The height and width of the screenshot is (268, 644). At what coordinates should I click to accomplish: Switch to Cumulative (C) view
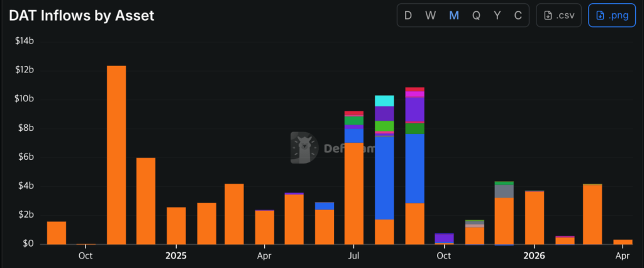pyautogui.click(x=518, y=16)
